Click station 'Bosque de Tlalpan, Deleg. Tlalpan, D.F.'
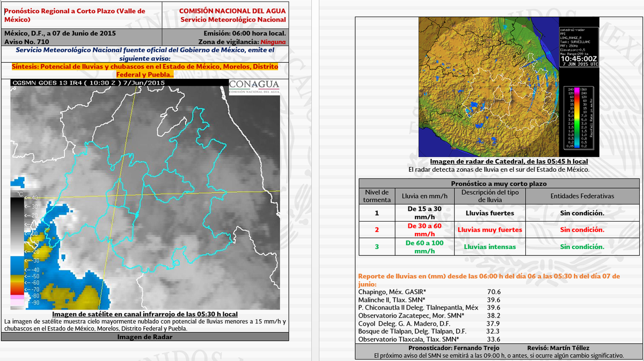The width and height of the screenshot is (644, 361). pos(411,331)
